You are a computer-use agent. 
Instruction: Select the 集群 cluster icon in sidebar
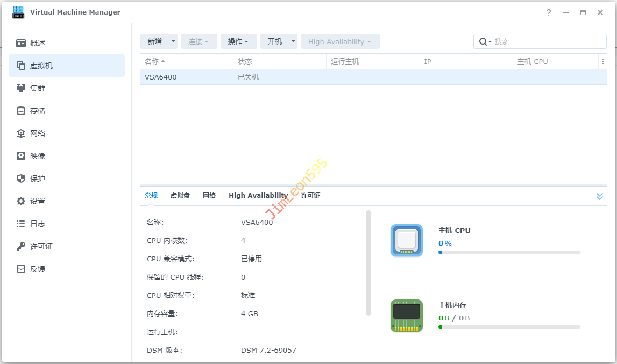tap(21, 88)
